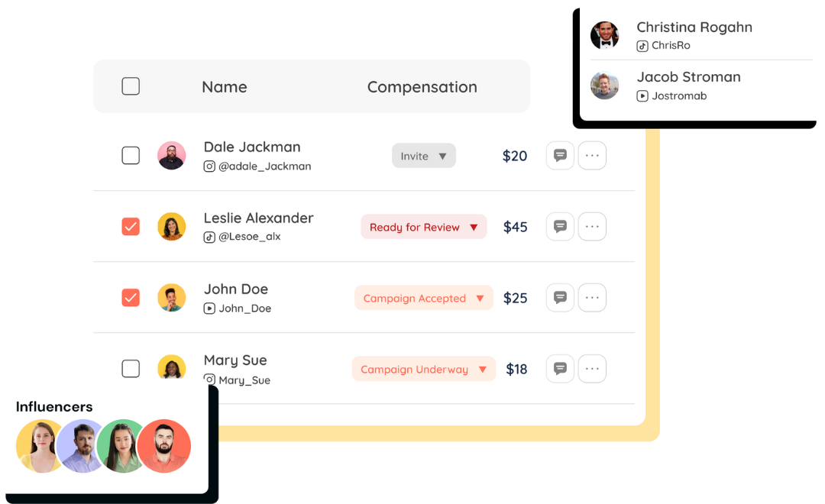Select Jacob Stroman from the list

coord(687,85)
